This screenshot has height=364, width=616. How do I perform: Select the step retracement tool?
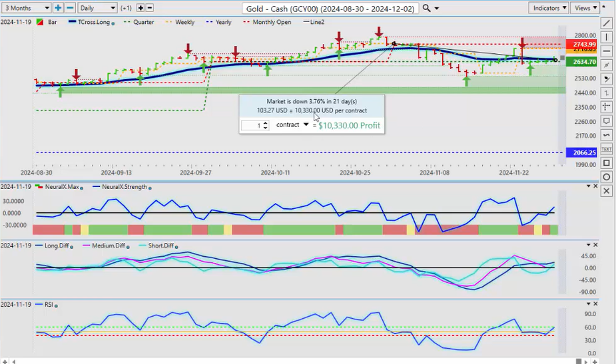point(607,93)
